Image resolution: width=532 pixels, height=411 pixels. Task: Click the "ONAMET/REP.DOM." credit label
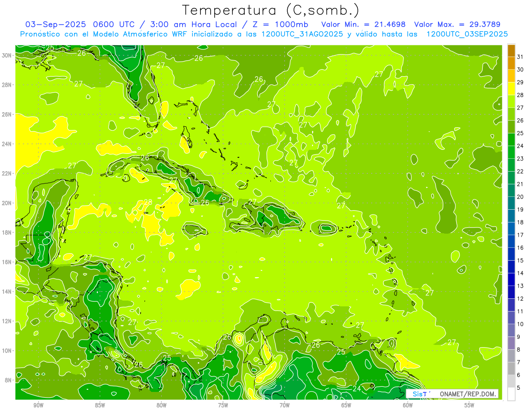468,394
